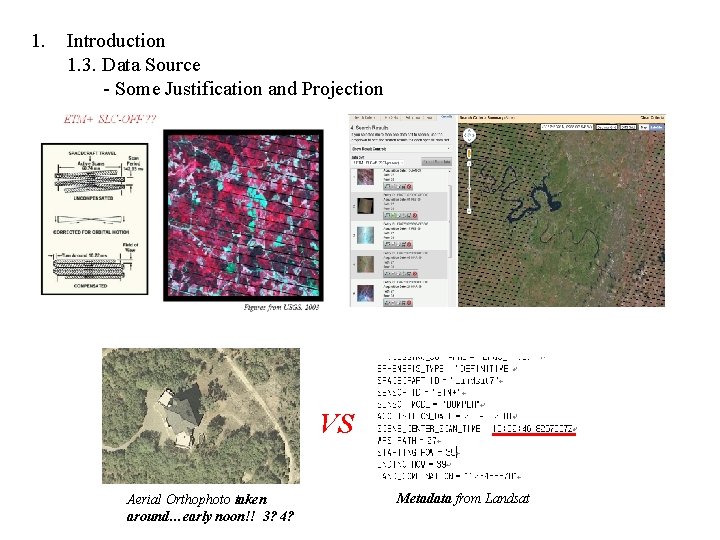Exclude the light blue scene using its red icon
Screen dimensions: 720x540
click(409, 244)
